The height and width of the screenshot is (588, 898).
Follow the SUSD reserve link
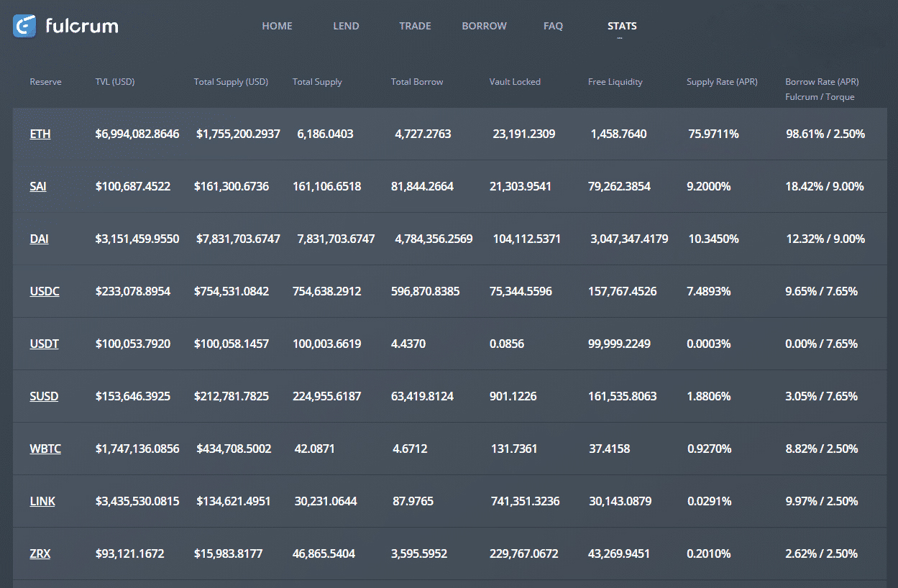44,396
